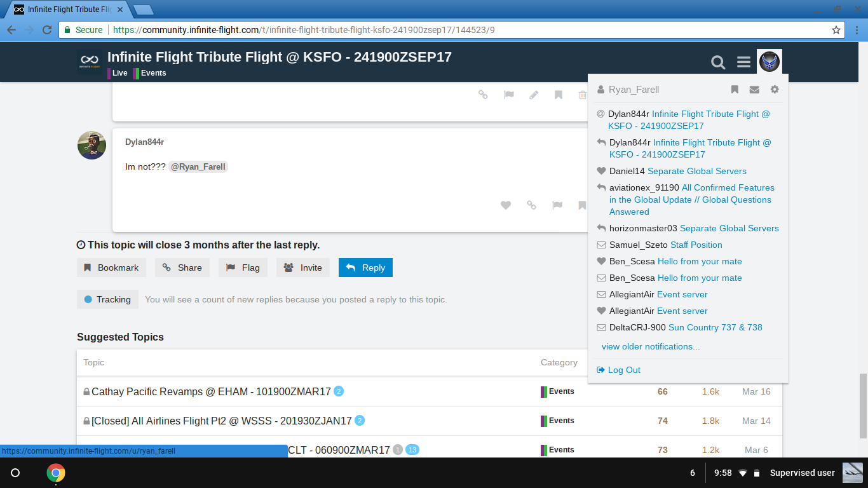Click the notification count 6 on the shelf
The height and width of the screenshot is (488, 868).
[693, 473]
